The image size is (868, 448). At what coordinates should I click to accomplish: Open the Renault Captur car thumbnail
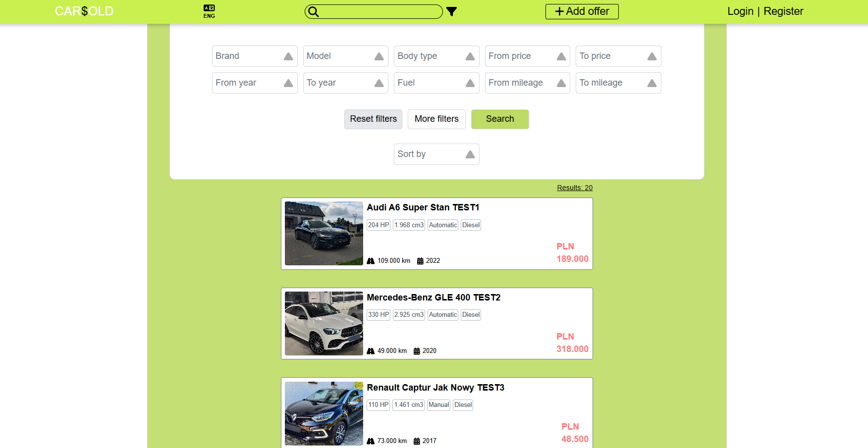[324, 413]
